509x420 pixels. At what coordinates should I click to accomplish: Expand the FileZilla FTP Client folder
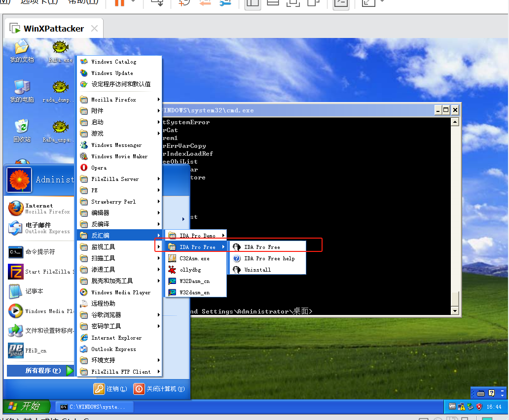point(119,372)
